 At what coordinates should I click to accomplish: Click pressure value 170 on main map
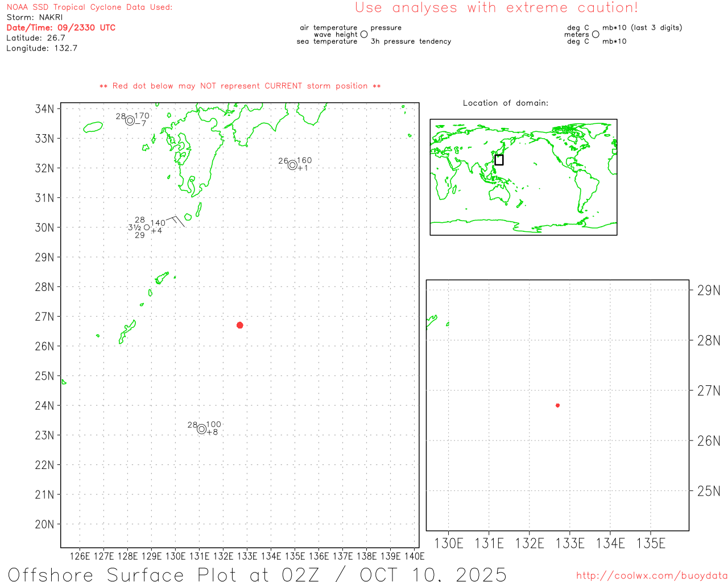coord(142,116)
